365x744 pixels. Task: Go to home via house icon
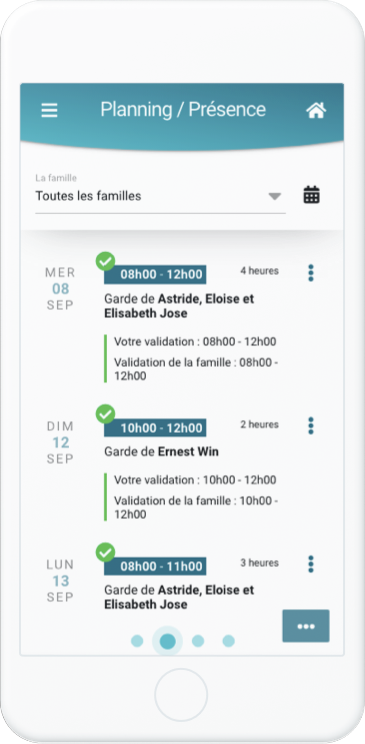[x=316, y=110]
